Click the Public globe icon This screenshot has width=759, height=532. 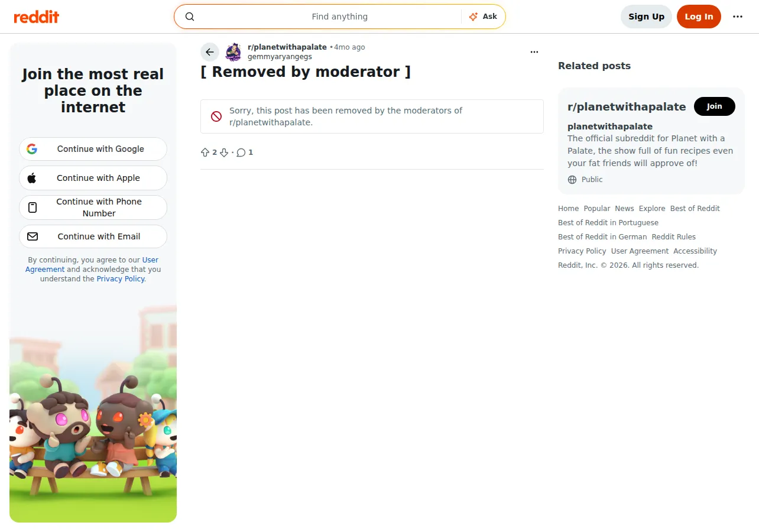[x=572, y=180]
